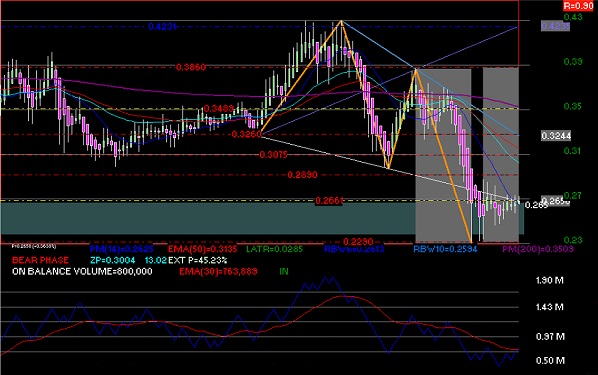Click the 0.27 axis price value
The width and height of the screenshot is (598, 375).
coord(573,195)
